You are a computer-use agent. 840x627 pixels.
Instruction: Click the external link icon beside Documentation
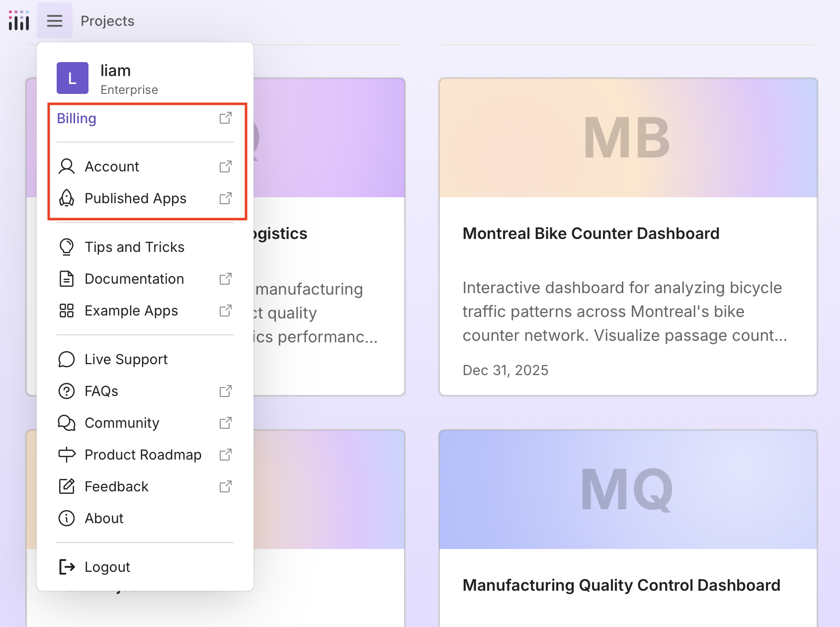coord(226,279)
